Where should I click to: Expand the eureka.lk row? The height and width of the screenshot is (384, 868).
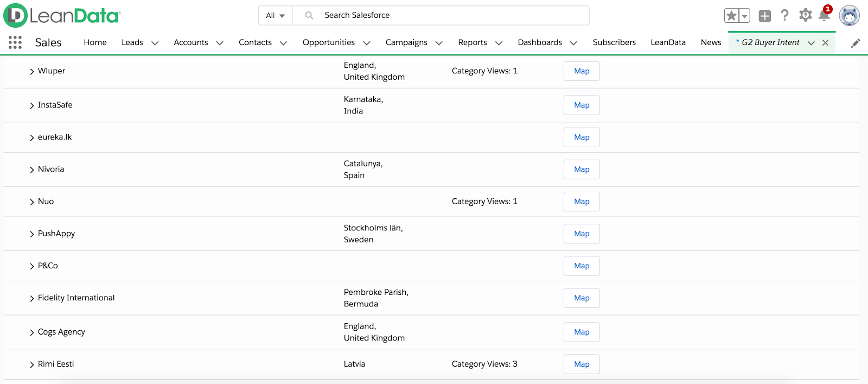click(32, 137)
